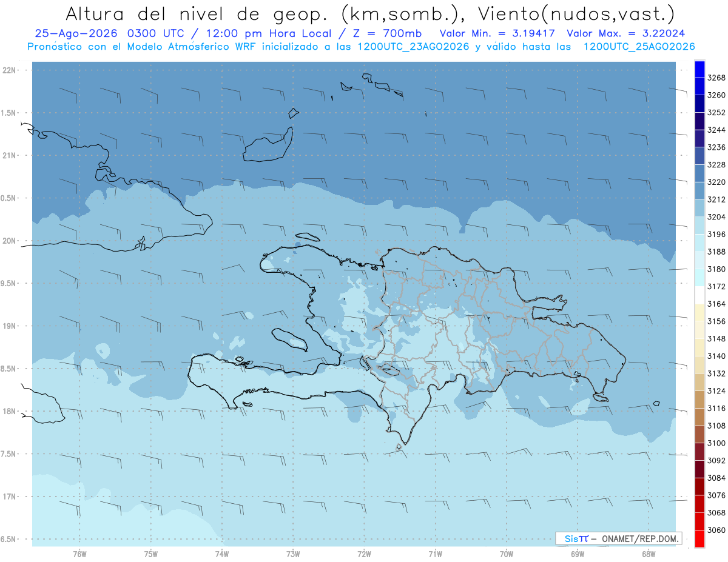Click the 3140 colorbar label

(716, 356)
